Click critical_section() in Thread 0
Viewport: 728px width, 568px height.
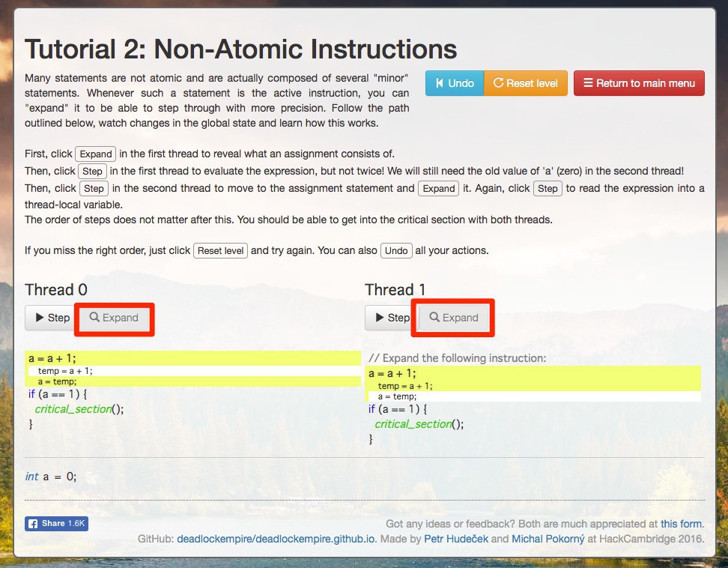tap(79, 409)
